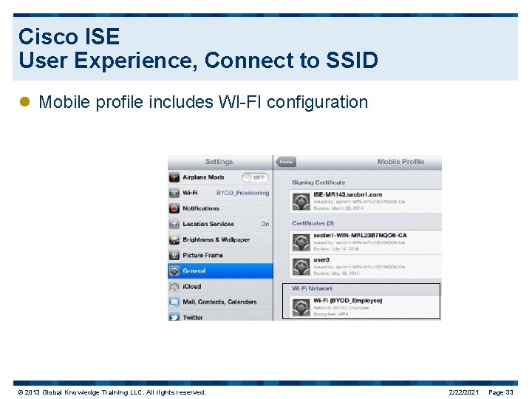532x399 pixels.
Task: Click the BYOD_Provisioning network name
Action: coord(242,193)
